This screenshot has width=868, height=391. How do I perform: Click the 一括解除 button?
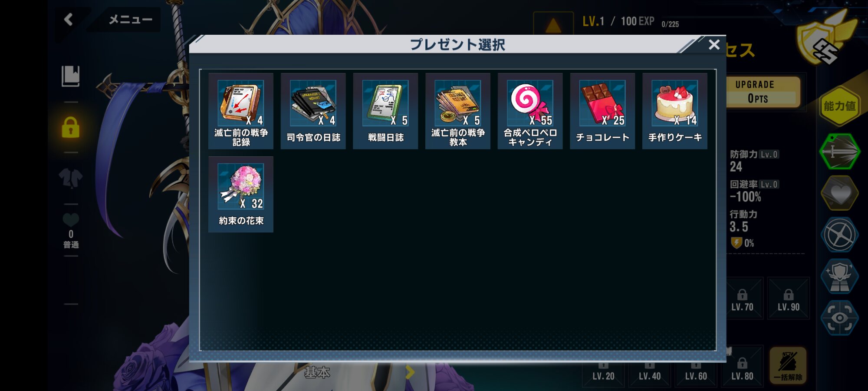[x=788, y=366]
